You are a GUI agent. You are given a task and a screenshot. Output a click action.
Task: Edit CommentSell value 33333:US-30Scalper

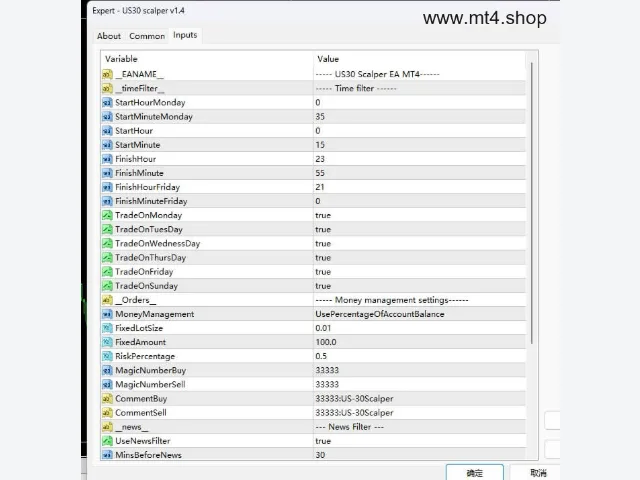pyautogui.click(x=354, y=413)
